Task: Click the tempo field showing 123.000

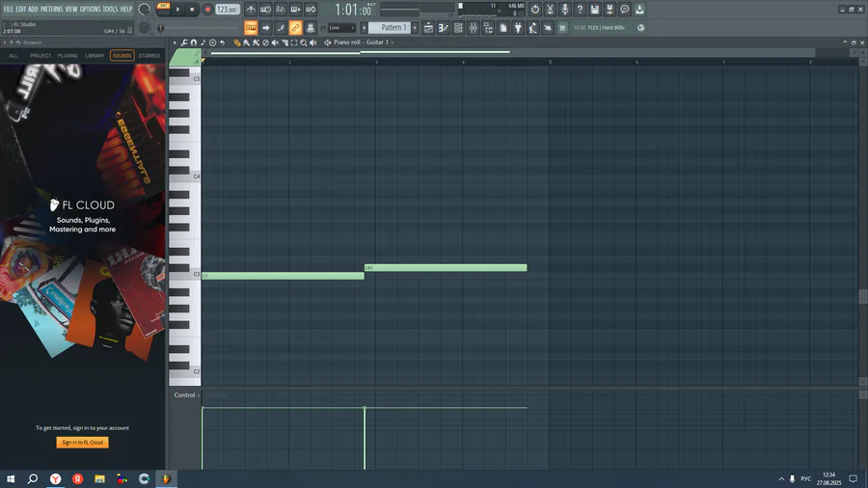Action: [x=227, y=10]
